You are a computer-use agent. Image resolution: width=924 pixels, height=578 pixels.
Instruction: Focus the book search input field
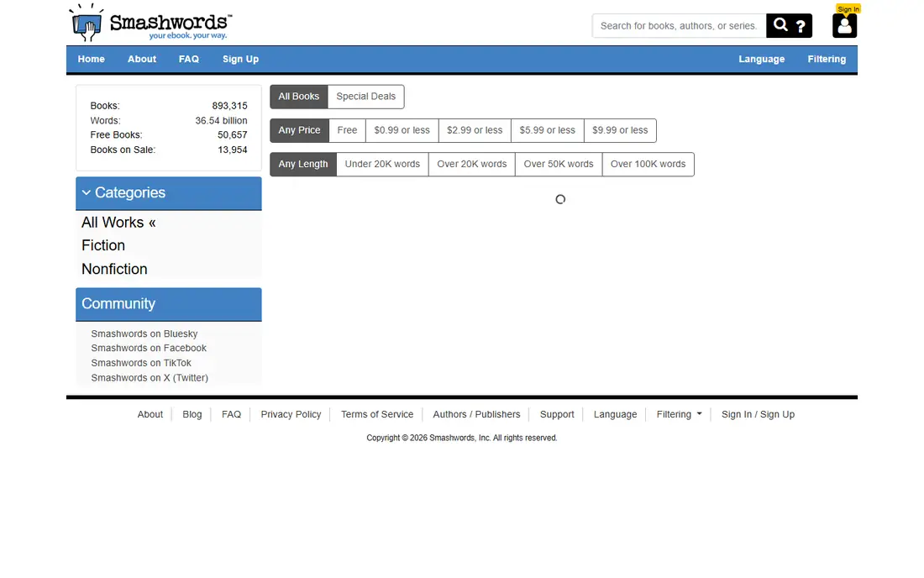[x=679, y=26]
